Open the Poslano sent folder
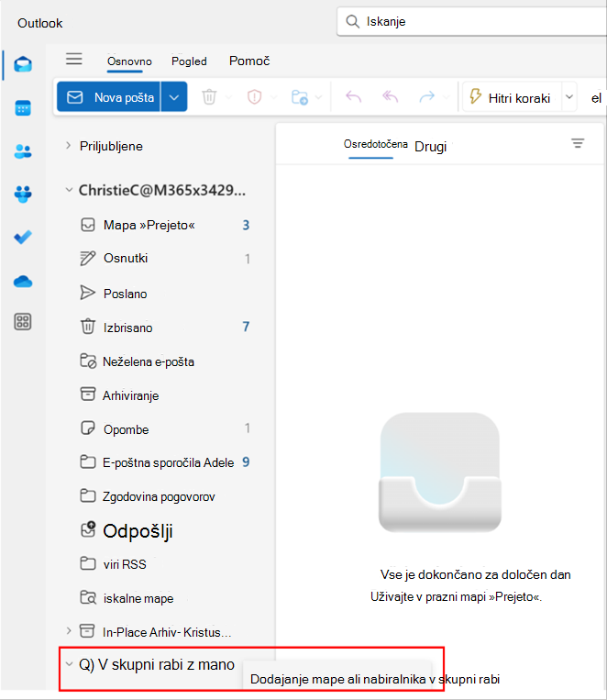Screen dimensions: 607x700 [164, 294]
